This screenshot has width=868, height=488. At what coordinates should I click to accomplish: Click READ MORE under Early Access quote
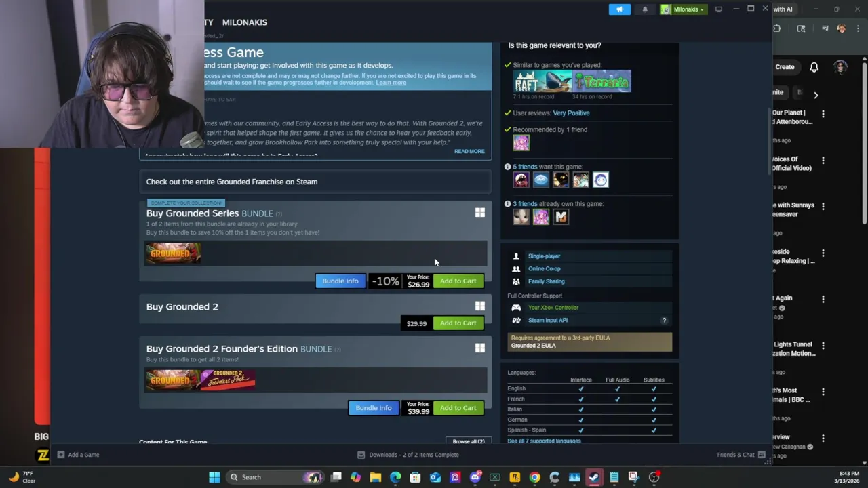(469, 152)
